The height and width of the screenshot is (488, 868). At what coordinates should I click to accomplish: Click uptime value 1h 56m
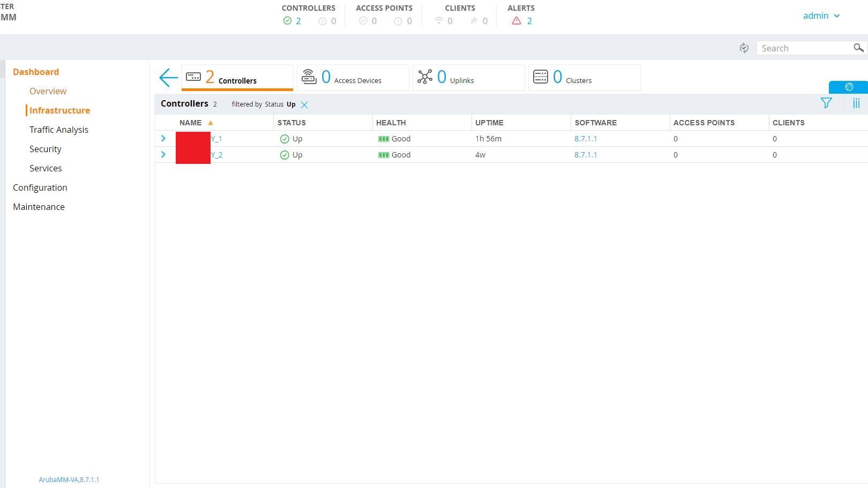click(488, 139)
